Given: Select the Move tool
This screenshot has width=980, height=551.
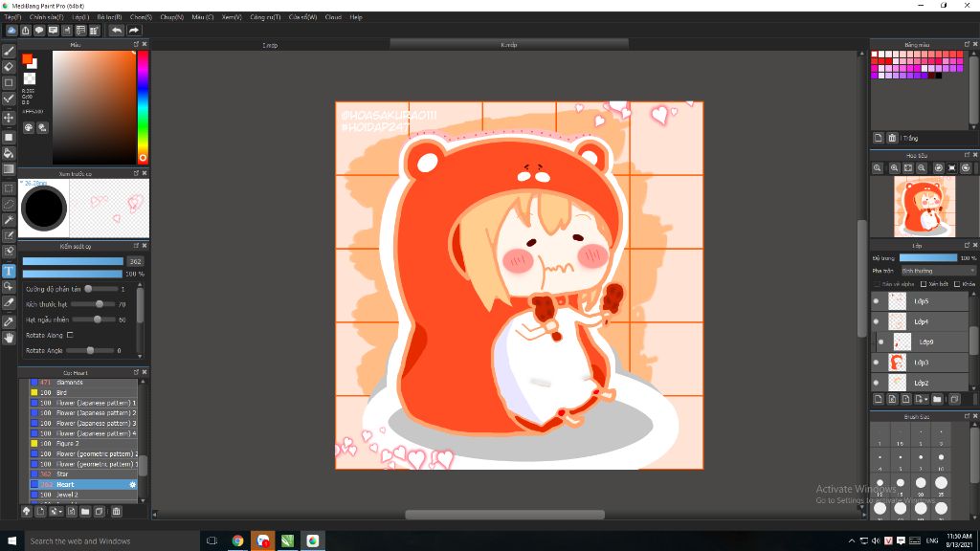Looking at the screenshot, I should pyautogui.click(x=9, y=118).
